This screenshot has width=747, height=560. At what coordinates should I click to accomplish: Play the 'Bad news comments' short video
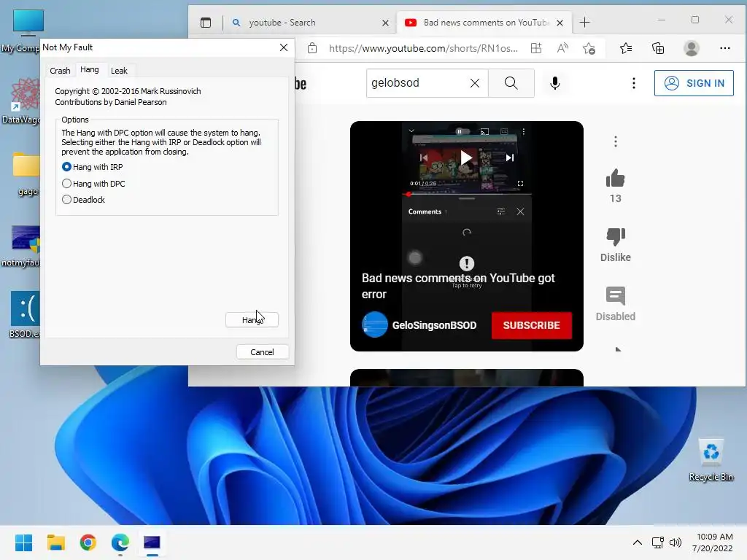click(x=466, y=158)
